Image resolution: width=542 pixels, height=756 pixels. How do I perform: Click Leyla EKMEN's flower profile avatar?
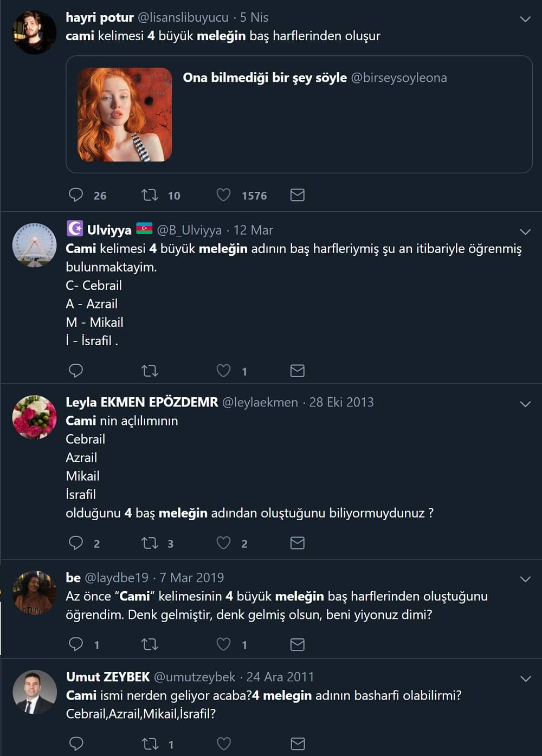(x=34, y=417)
